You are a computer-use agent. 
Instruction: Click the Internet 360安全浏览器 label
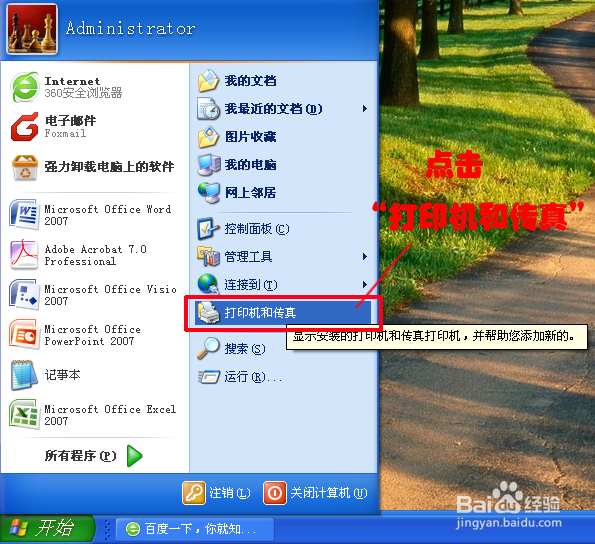[x=83, y=87]
